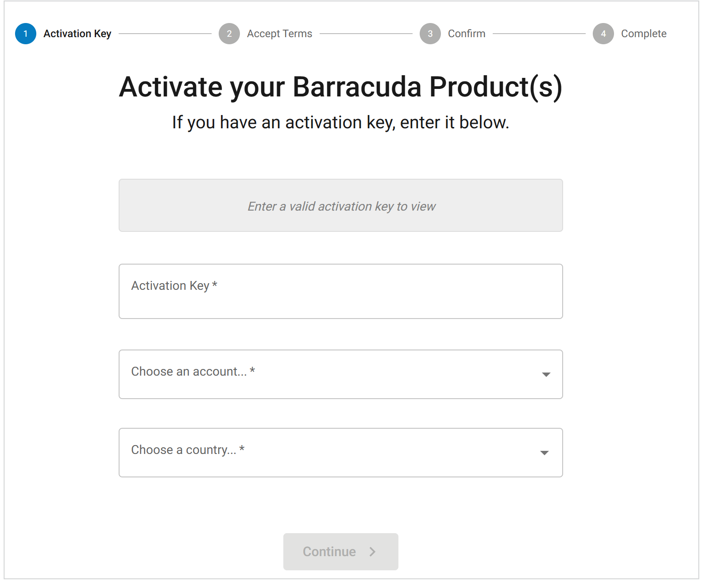Click the 'If you have an activation key' subtitle
Image resolution: width=703 pixels, height=588 pixels.
(341, 123)
